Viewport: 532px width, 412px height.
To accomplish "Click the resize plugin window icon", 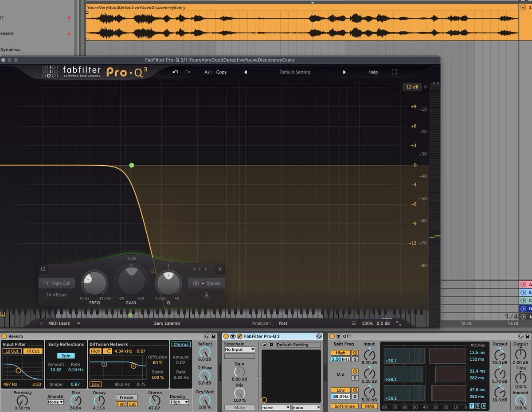I will coord(399,323).
